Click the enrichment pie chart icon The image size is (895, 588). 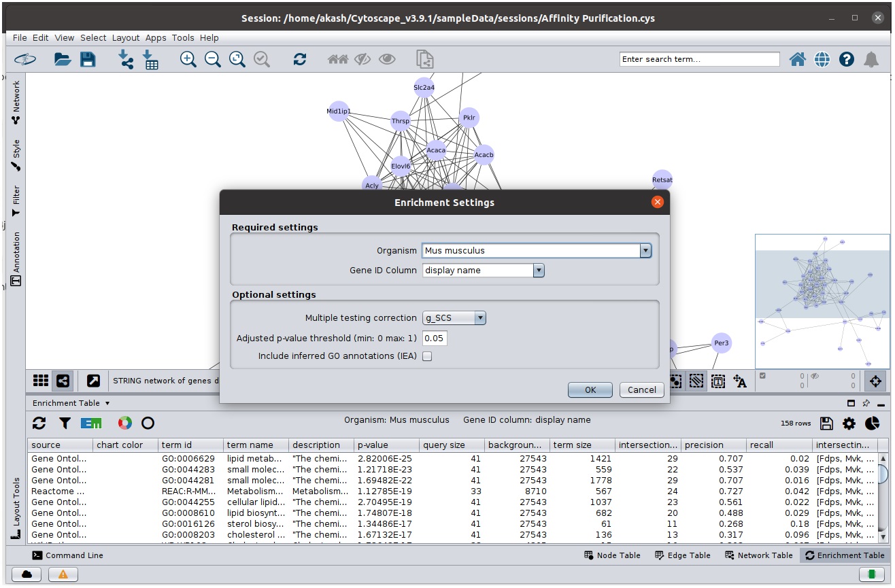[873, 423]
